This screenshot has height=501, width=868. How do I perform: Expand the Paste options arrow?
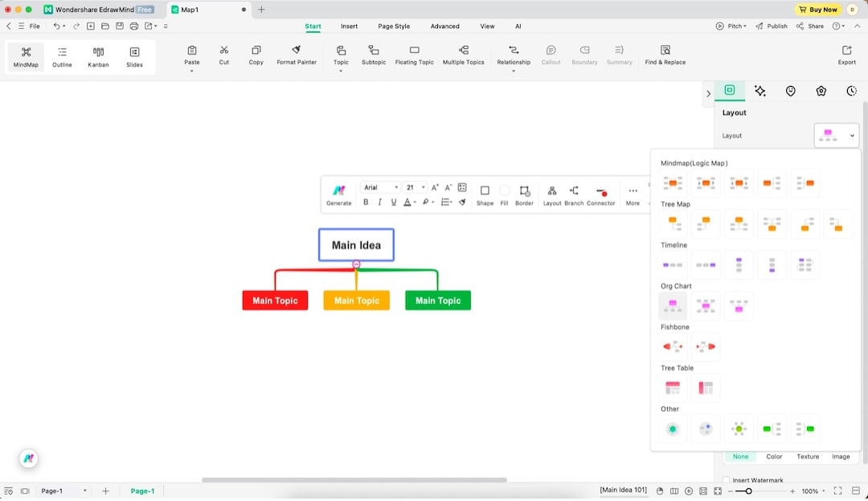click(x=191, y=71)
